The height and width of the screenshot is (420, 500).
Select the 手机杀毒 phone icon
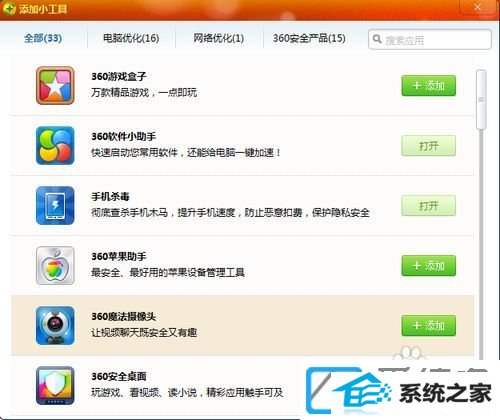pos(55,205)
